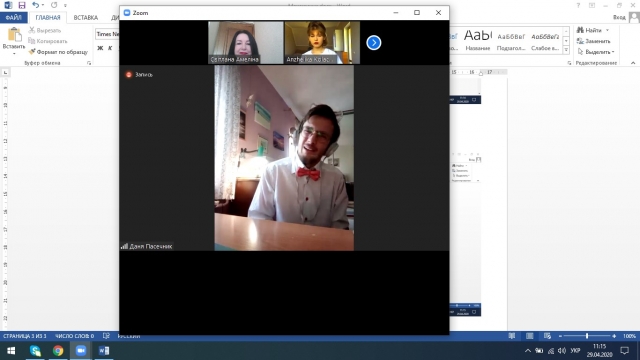Toggle bold Ж formatting
Viewport: 640px width, 360px height.
[x=100, y=48]
